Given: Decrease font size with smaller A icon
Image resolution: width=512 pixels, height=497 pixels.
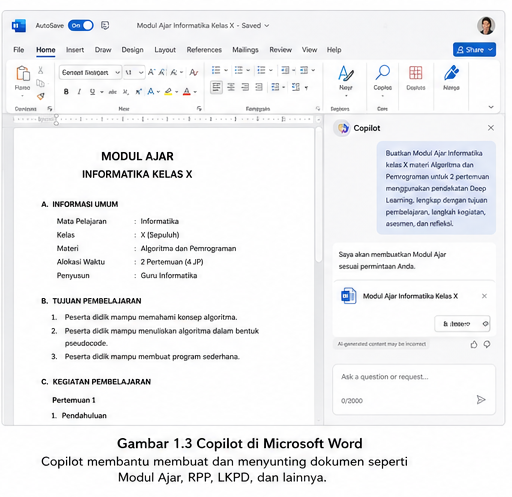Looking at the screenshot, I should click(x=162, y=72).
